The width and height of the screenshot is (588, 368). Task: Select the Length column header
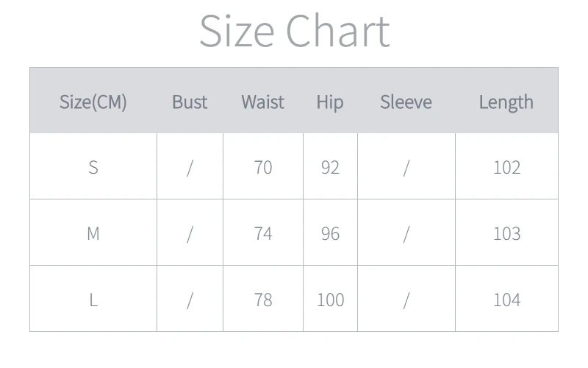tap(506, 102)
